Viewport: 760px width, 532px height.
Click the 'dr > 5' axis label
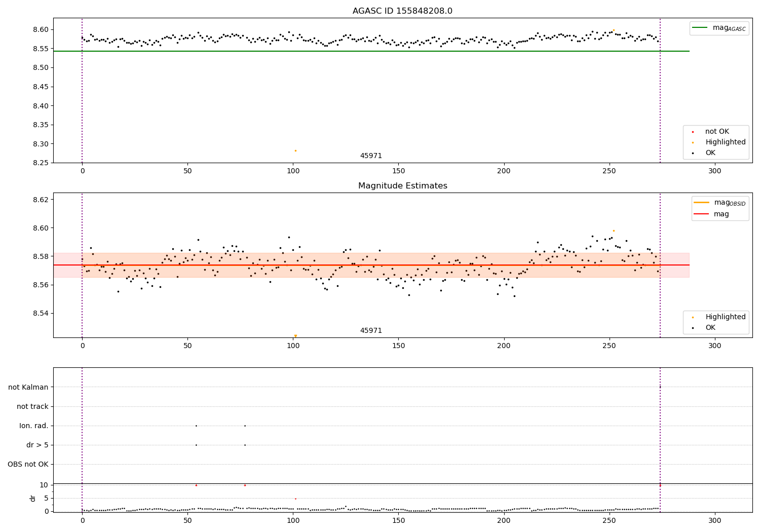[37, 445]
